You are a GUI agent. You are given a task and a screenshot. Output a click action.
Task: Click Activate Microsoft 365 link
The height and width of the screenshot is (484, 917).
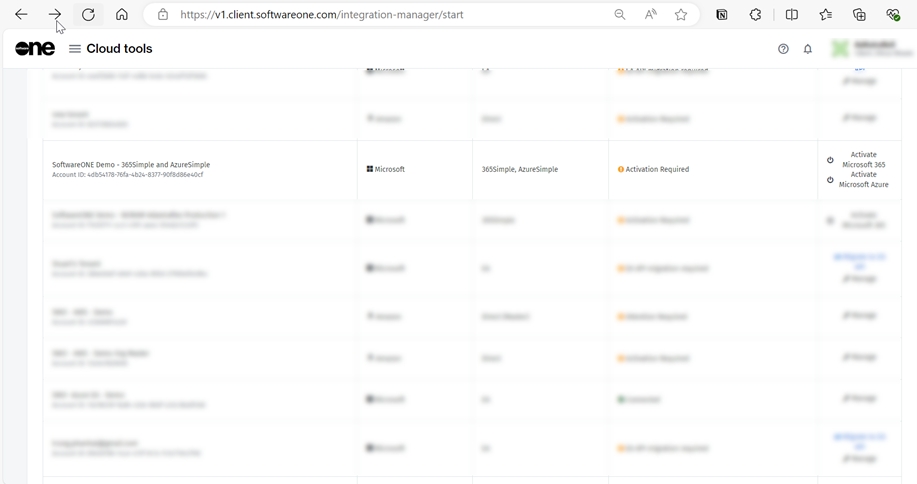[x=862, y=160]
